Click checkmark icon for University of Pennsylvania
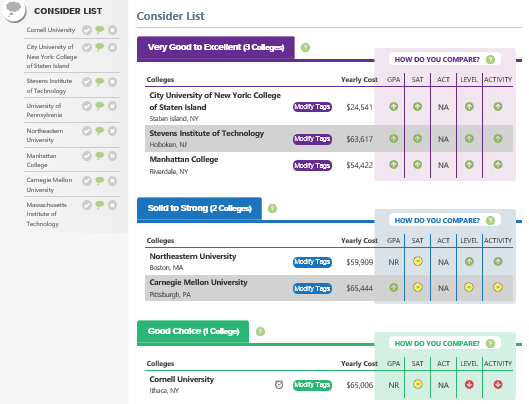This screenshot has height=404, width=529. pos(87,106)
